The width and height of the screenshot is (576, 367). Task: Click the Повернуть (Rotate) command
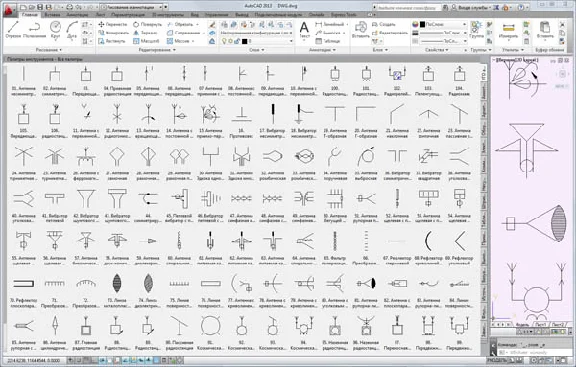point(147,24)
